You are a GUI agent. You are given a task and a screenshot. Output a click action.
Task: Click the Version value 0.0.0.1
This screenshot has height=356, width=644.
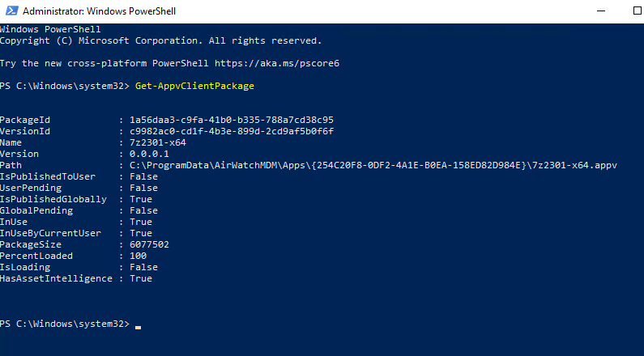tap(149, 154)
